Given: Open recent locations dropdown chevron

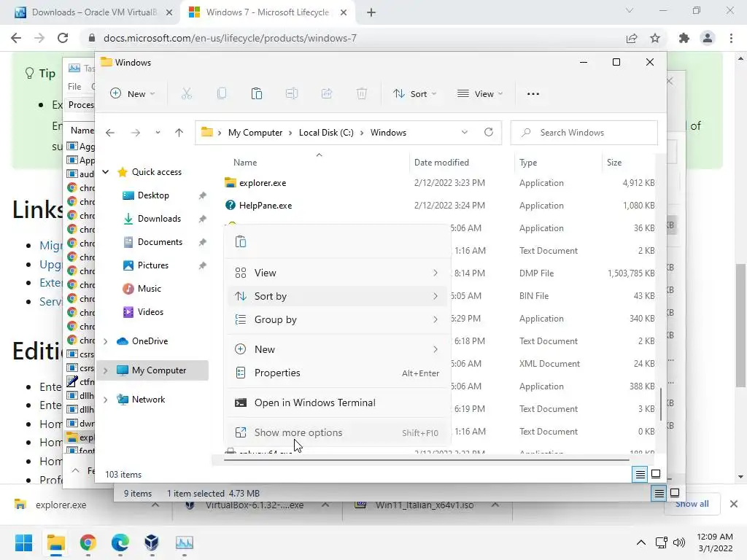Looking at the screenshot, I should (x=158, y=133).
